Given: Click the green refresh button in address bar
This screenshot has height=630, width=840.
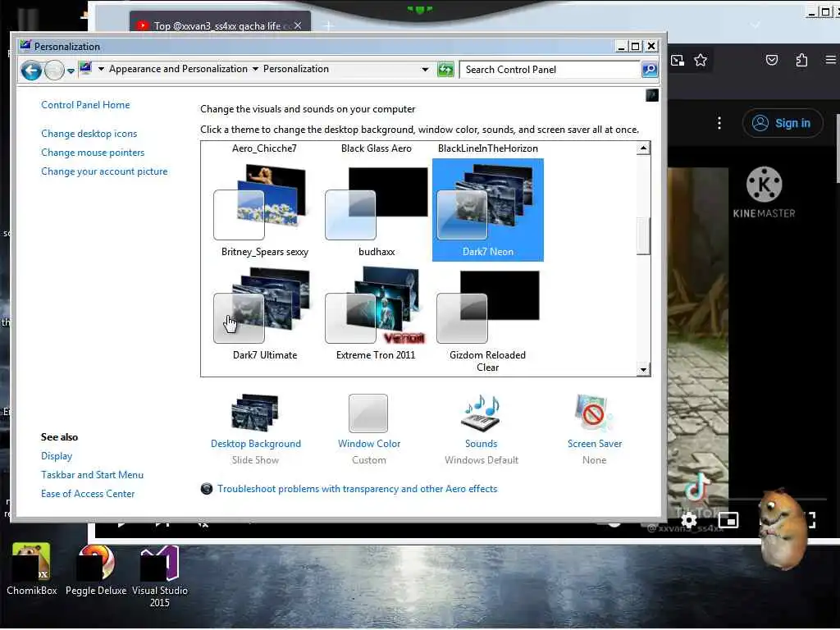Looking at the screenshot, I should pyautogui.click(x=445, y=70).
